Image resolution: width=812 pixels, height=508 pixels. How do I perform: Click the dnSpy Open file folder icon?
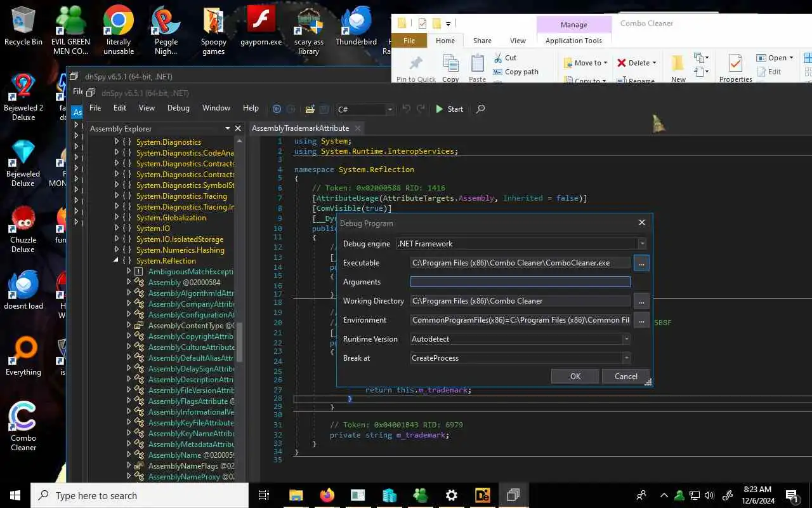[x=310, y=109]
